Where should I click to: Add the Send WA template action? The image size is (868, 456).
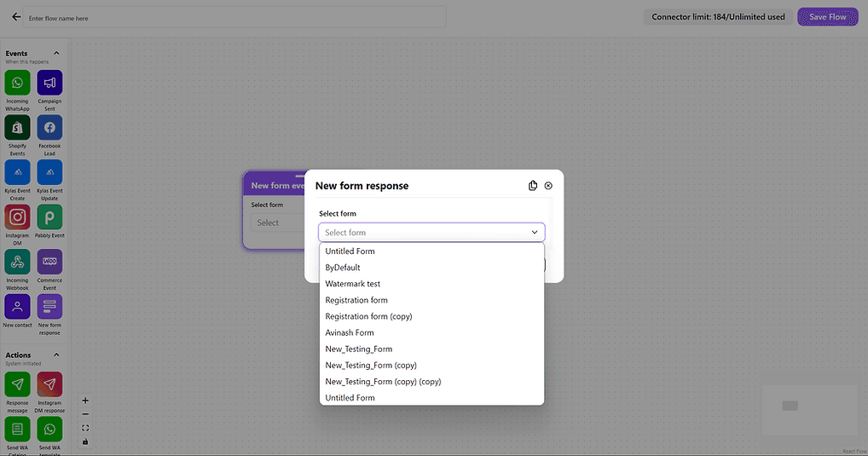click(x=49, y=430)
